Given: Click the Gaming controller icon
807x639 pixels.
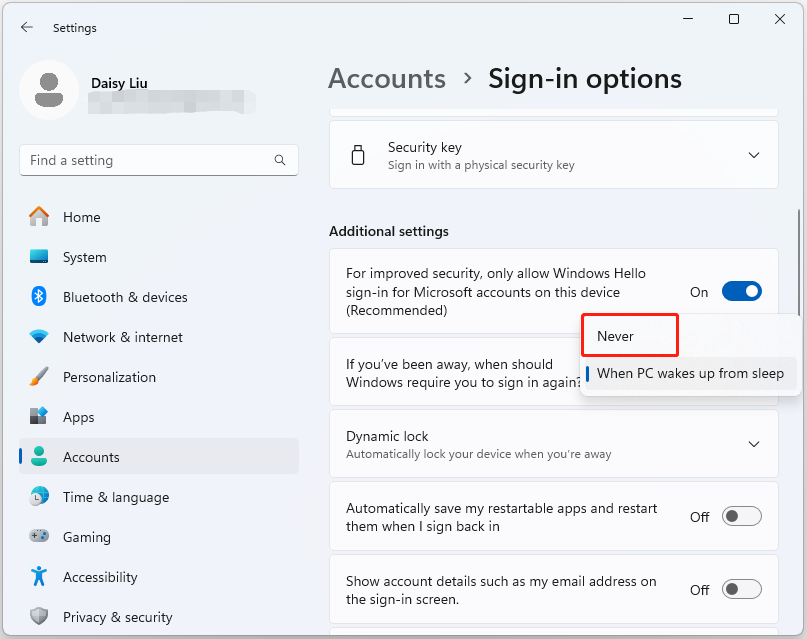Looking at the screenshot, I should 39,536.
